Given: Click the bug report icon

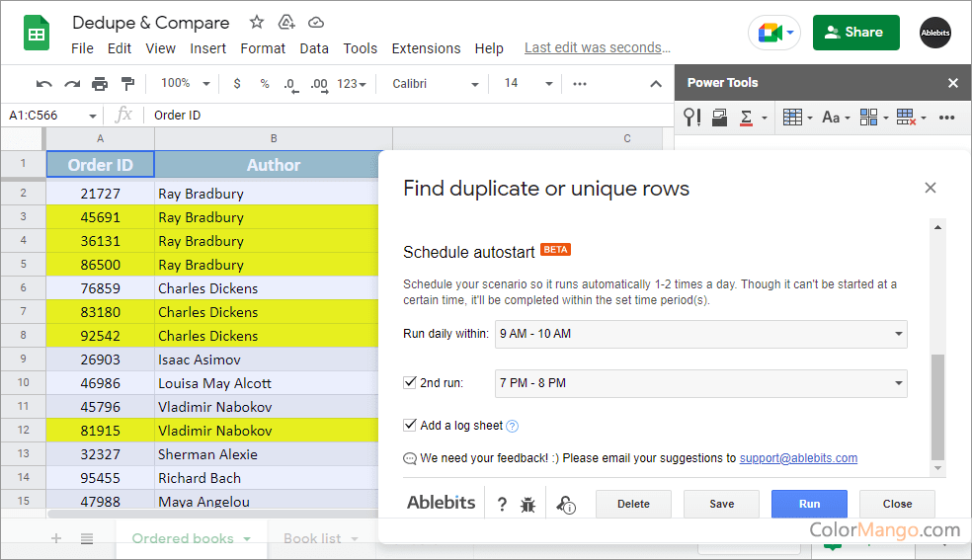Looking at the screenshot, I should coord(527,505).
